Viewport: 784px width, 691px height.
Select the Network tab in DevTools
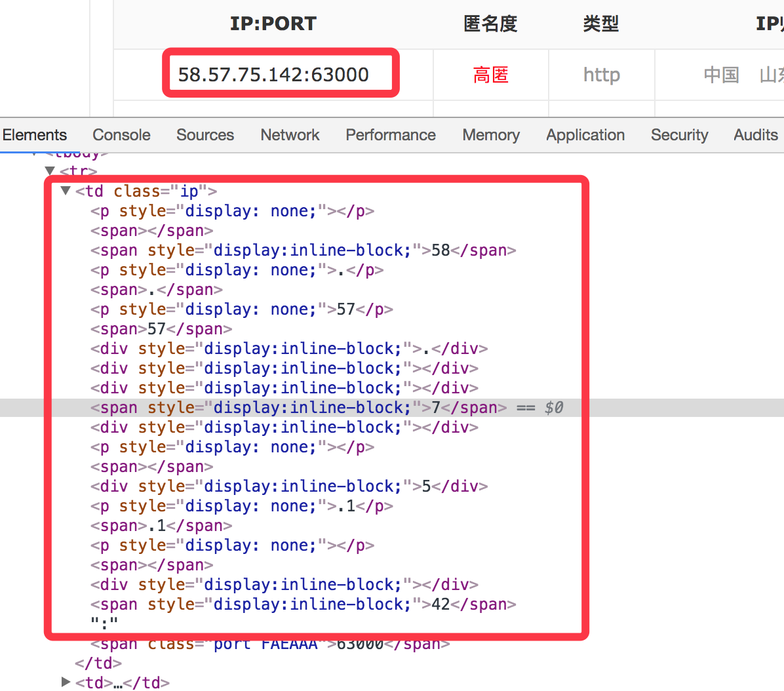[290, 135]
